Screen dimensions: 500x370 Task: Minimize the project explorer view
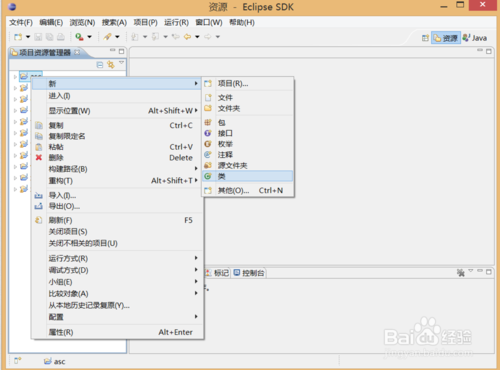coord(112,51)
